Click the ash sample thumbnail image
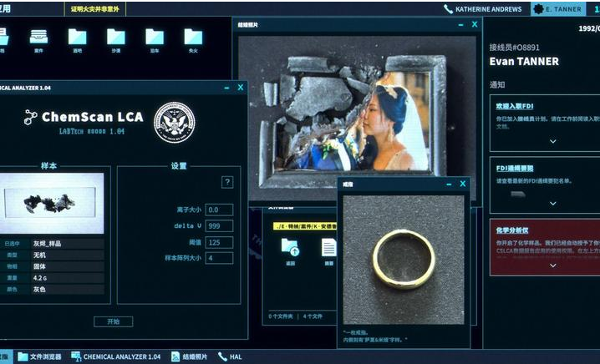 coord(52,203)
